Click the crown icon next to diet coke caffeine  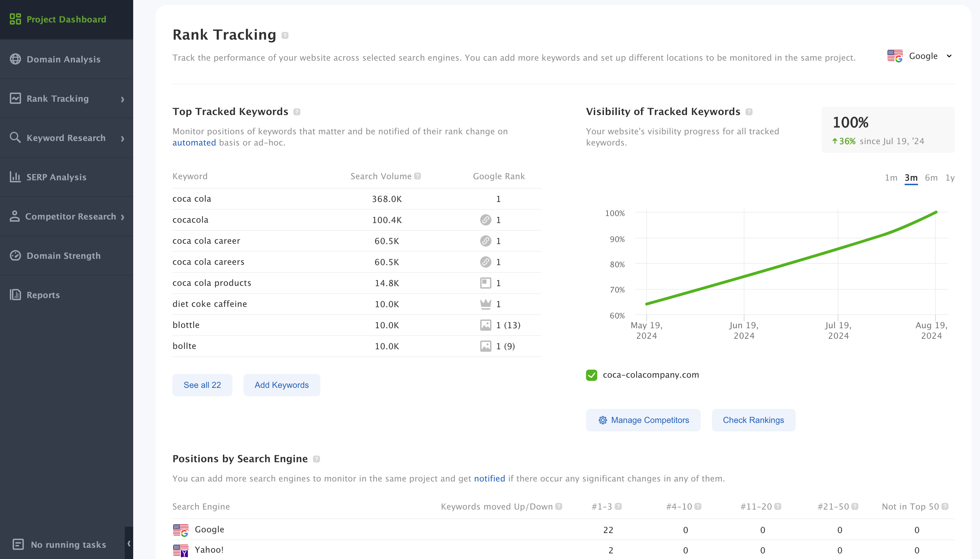(485, 304)
